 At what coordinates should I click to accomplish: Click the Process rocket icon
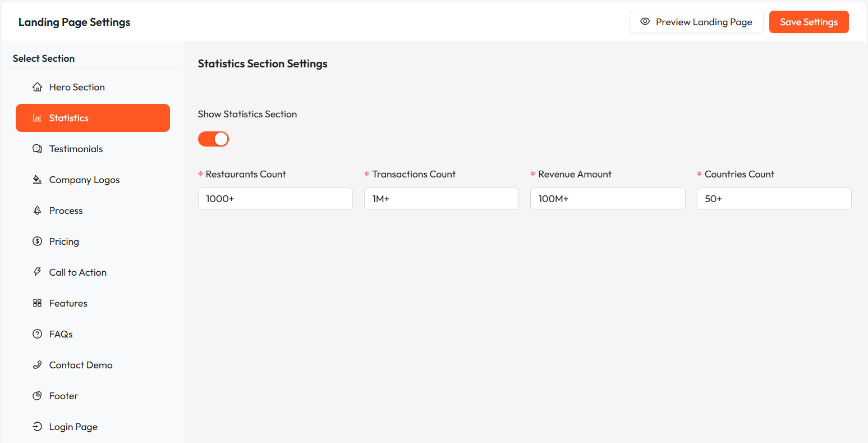point(37,211)
